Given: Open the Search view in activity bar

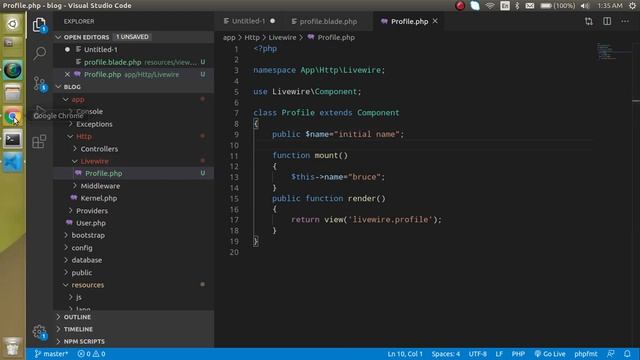Looking at the screenshot, I should [39, 53].
